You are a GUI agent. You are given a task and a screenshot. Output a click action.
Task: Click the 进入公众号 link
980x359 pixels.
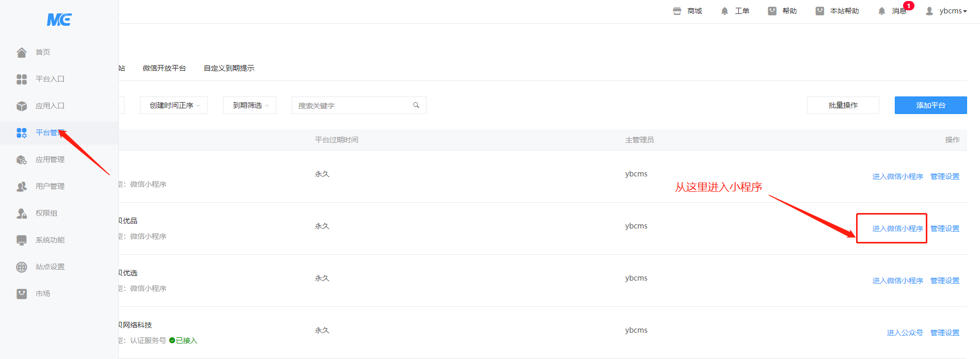[905, 333]
